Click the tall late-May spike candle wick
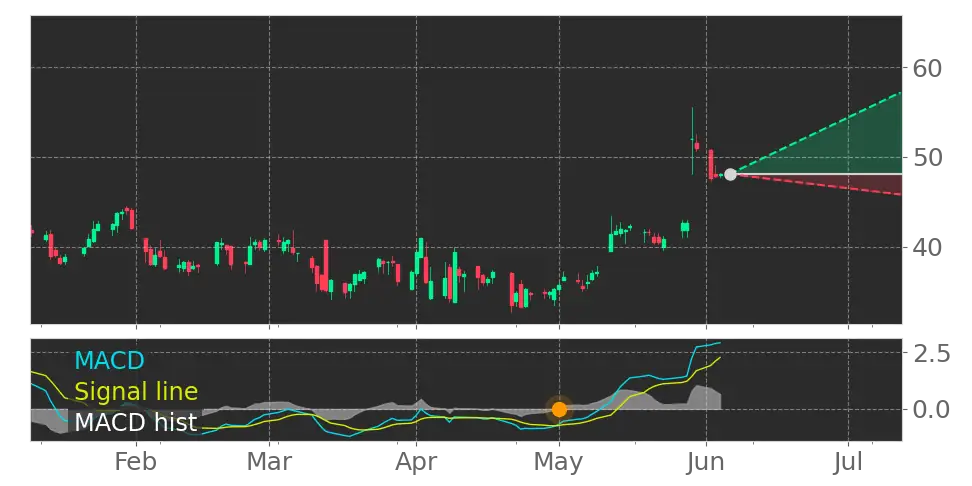Image resolution: width=972 pixels, height=486 pixels. pos(692,141)
